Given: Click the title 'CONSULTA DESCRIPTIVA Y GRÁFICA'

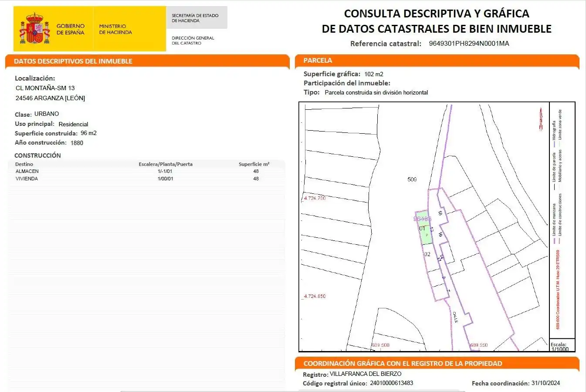Looking at the screenshot, I should click(437, 14).
